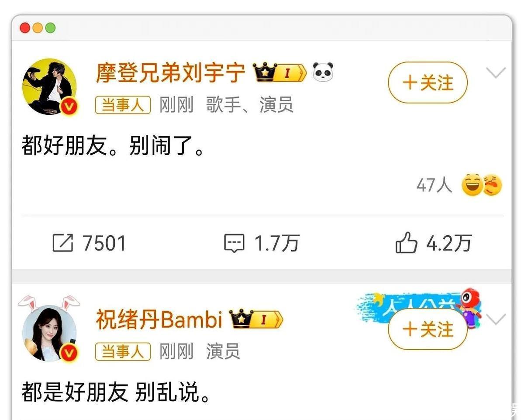Open comments via the 1.7万 speech bubble icon
Image resolution: width=524 pixels, height=420 pixels.
(234, 243)
